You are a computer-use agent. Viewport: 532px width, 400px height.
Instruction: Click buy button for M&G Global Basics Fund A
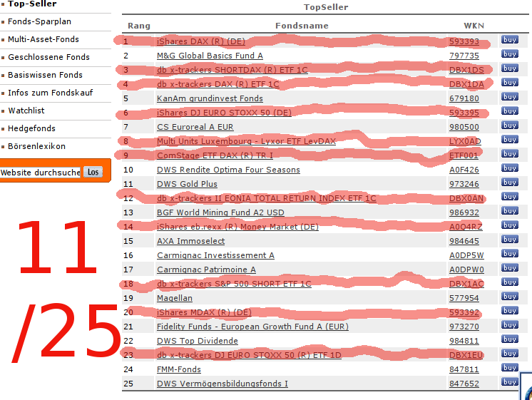click(x=510, y=54)
